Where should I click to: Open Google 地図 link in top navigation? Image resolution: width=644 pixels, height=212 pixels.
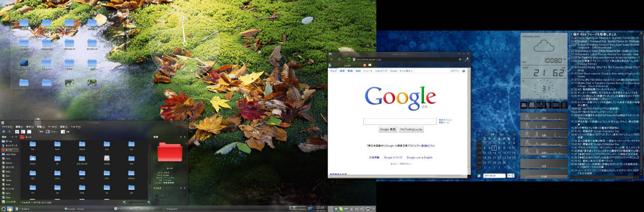point(358,71)
